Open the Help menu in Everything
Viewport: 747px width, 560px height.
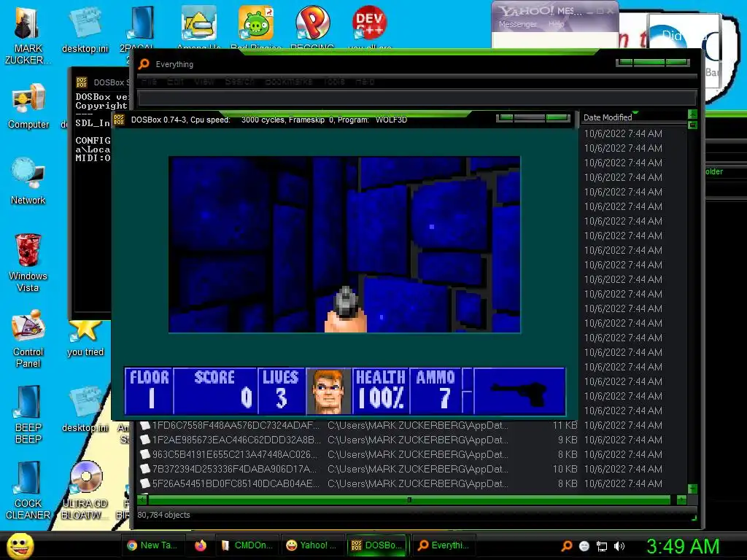[x=365, y=82]
